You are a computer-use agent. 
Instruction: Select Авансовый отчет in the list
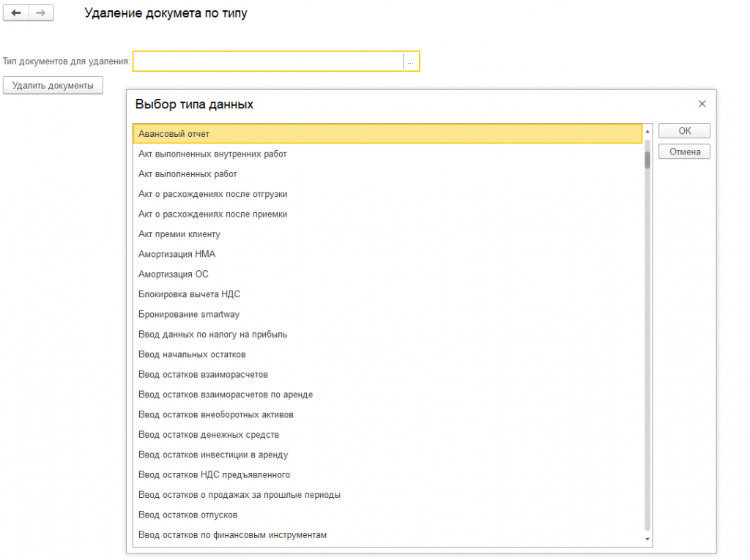click(387, 134)
